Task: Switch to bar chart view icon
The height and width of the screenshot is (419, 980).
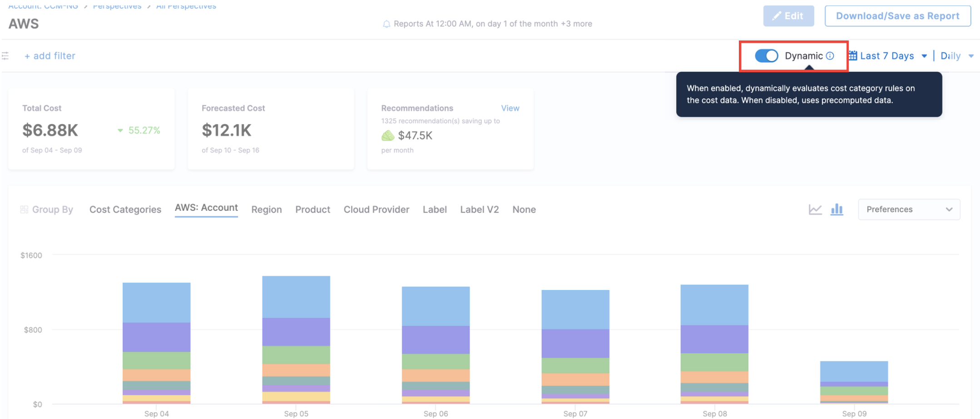Action: pos(836,209)
